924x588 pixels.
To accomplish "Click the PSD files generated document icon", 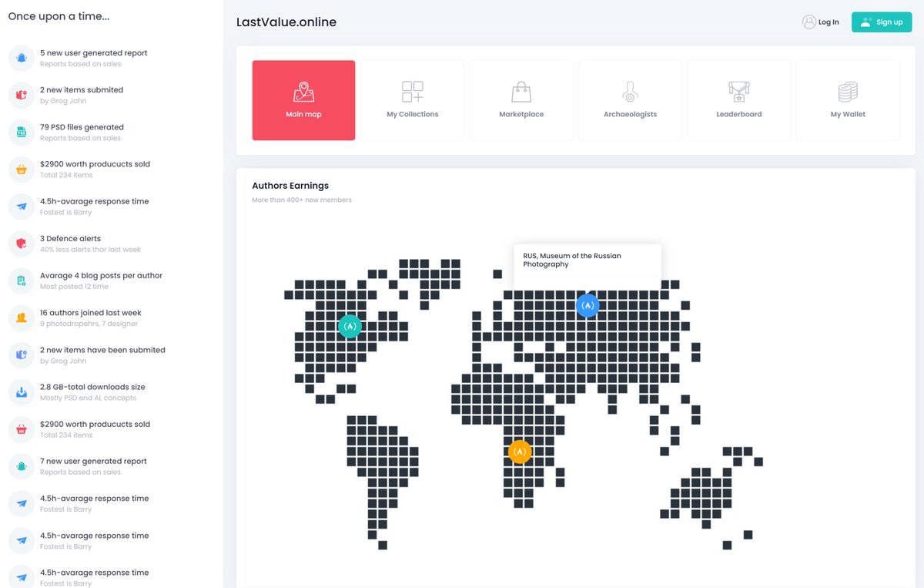I will click(21, 132).
